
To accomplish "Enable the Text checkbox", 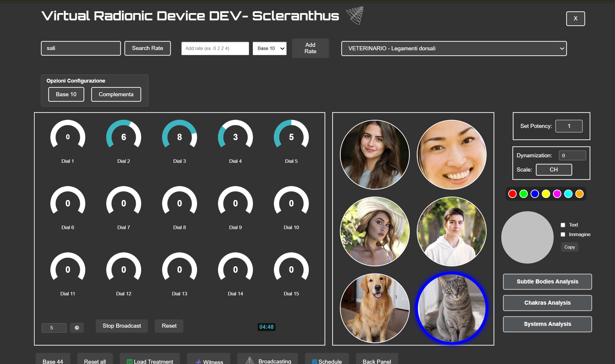I will click(563, 225).
